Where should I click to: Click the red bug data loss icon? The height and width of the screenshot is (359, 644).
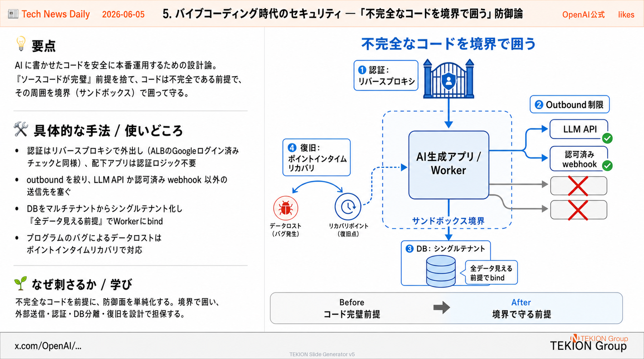click(286, 208)
